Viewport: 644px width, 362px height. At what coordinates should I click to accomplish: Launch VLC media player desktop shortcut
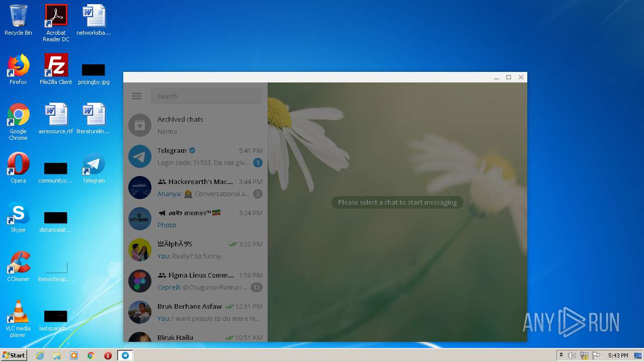[18, 319]
